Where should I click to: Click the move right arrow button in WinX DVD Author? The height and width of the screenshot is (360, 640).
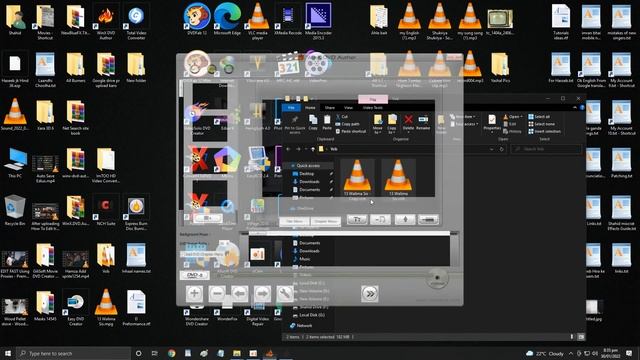(x=262, y=293)
